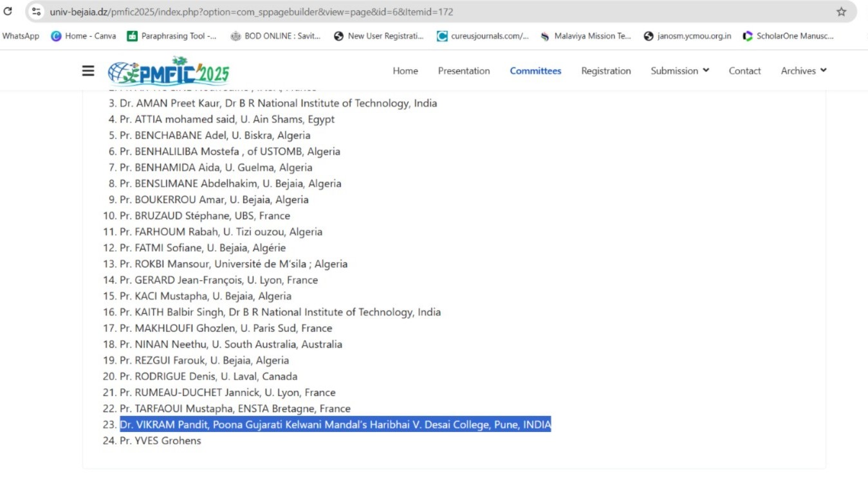Switch to the Committees section
This screenshot has height=486, width=868.
coord(535,71)
